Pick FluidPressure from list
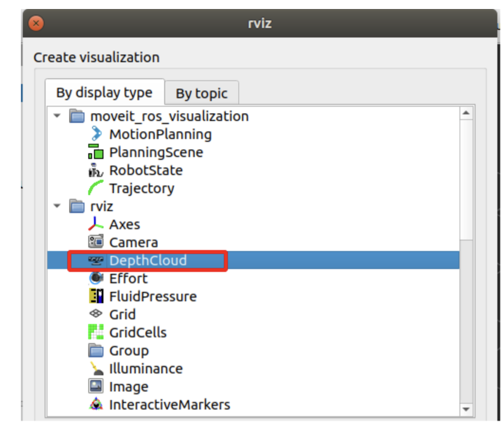Image resolution: width=504 pixels, height=428 pixels. click(x=153, y=296)
